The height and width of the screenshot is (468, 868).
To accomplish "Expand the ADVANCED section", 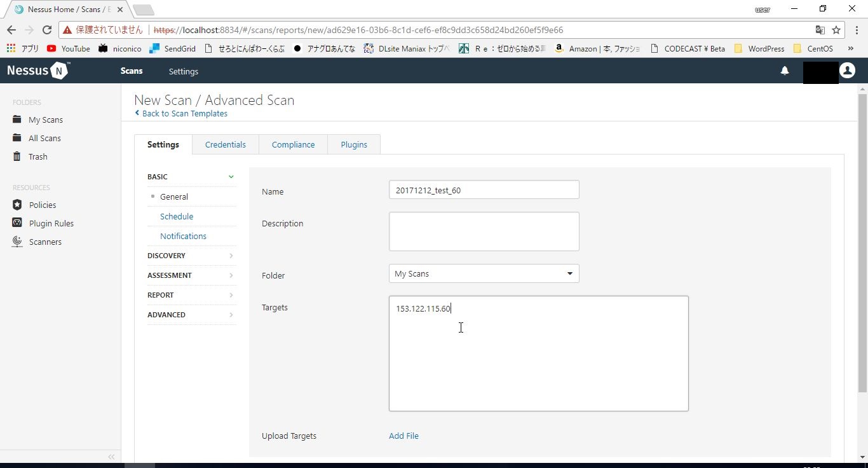I will pos(191,315).
